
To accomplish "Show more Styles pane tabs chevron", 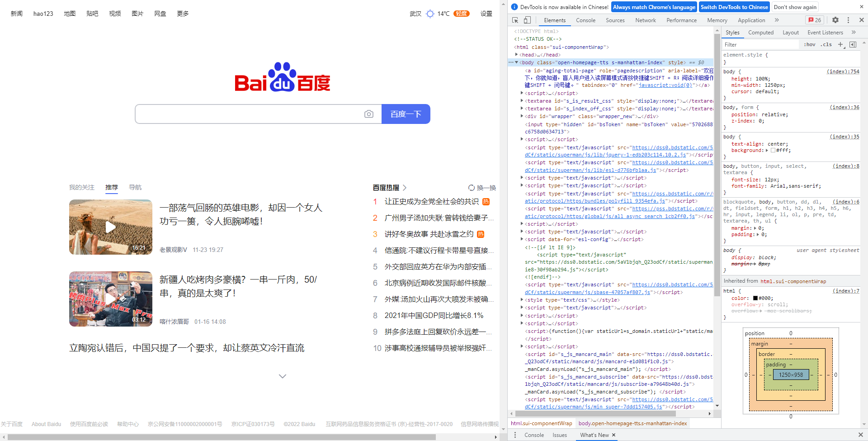I will click(854, 33).
